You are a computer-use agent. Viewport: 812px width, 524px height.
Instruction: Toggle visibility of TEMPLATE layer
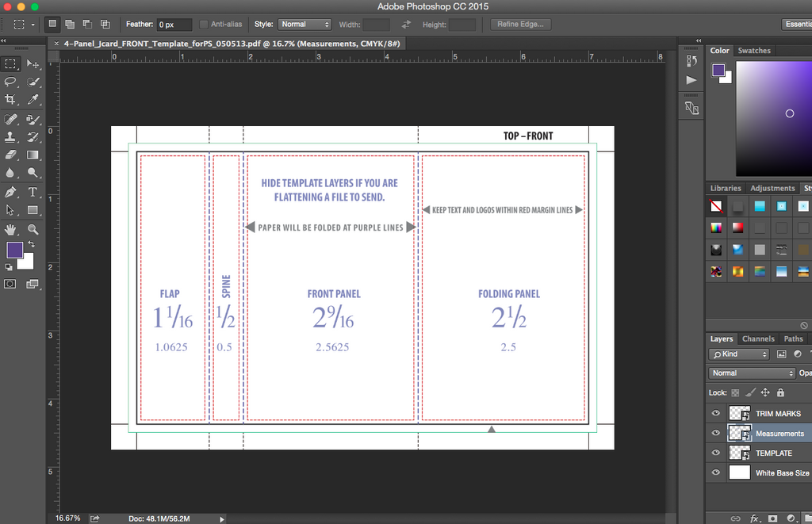pyautogui.click(x=716, y=453)
